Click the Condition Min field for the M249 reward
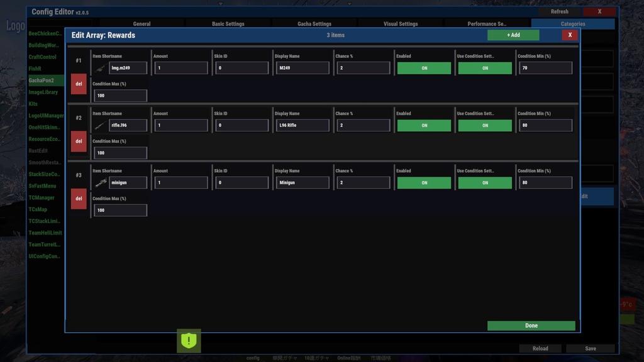This screenshot has height=362, width=644. [545, 67]
